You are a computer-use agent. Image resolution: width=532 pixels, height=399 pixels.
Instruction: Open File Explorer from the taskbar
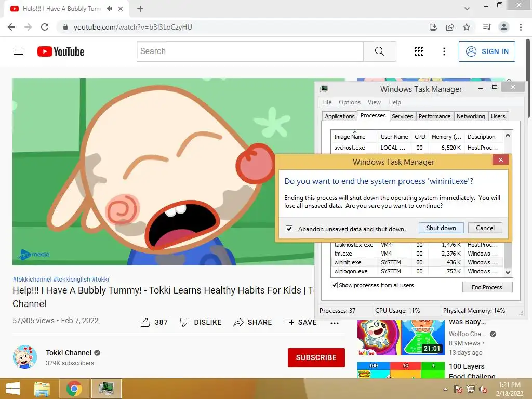pyautogui.click(x=42, y=389)
